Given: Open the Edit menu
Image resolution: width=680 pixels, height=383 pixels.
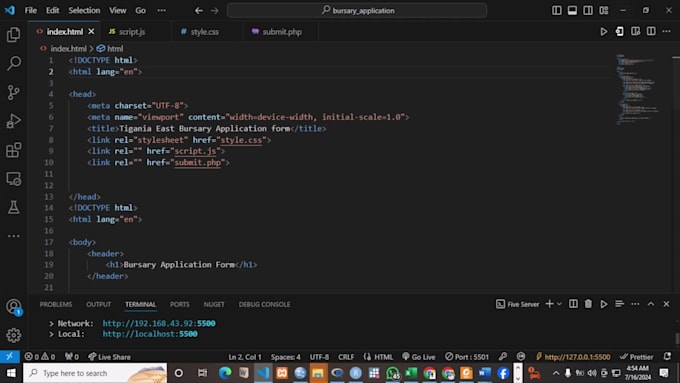Looking at the screenshot, I should pos(52,10).
